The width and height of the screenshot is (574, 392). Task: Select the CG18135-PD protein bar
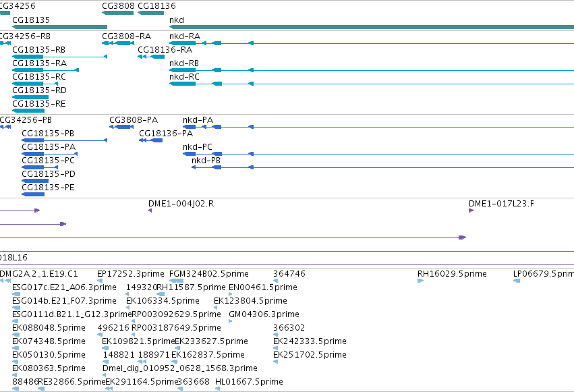[x=35, y=181]
